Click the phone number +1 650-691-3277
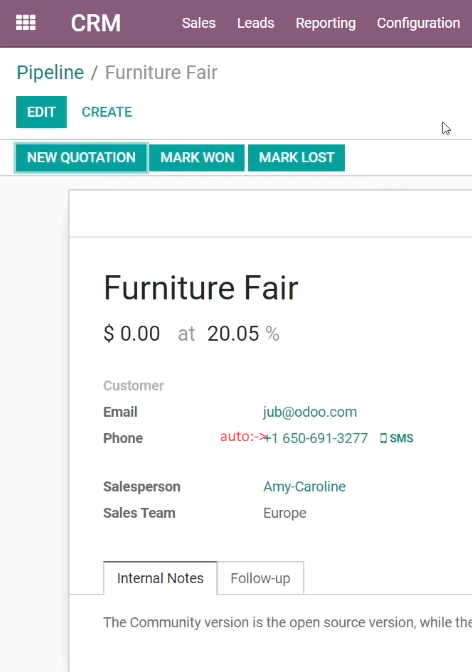The height and width of the screenshot is (672, 472). point(316,438)
